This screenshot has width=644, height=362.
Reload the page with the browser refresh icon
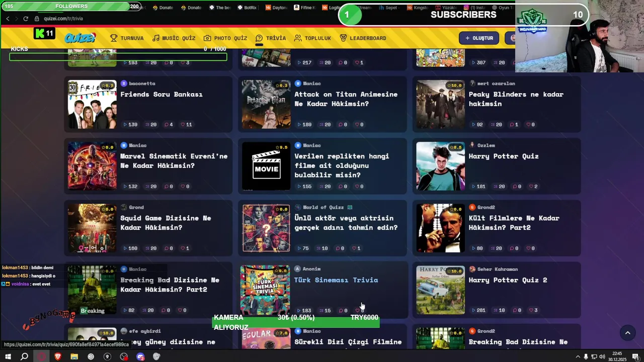[x=26, y=19]
